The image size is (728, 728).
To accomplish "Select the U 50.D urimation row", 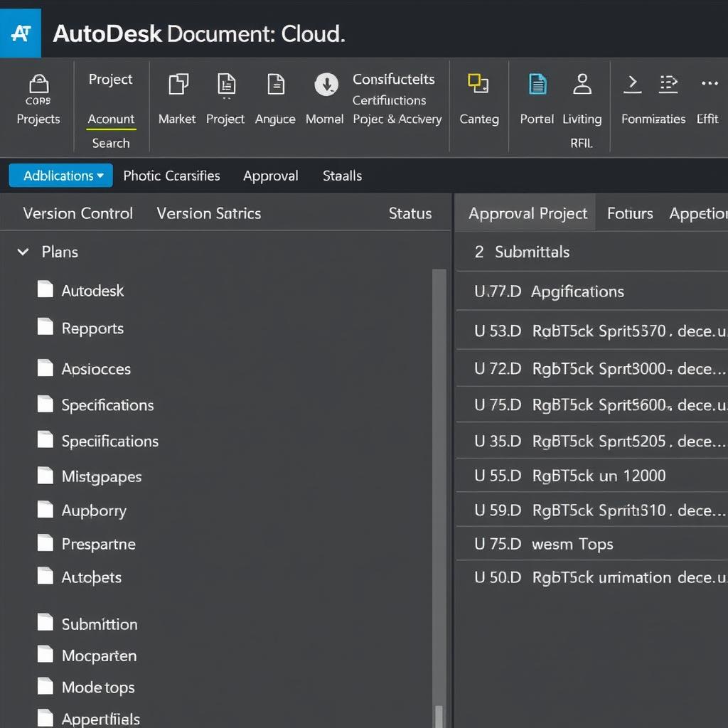I will 592,577.
